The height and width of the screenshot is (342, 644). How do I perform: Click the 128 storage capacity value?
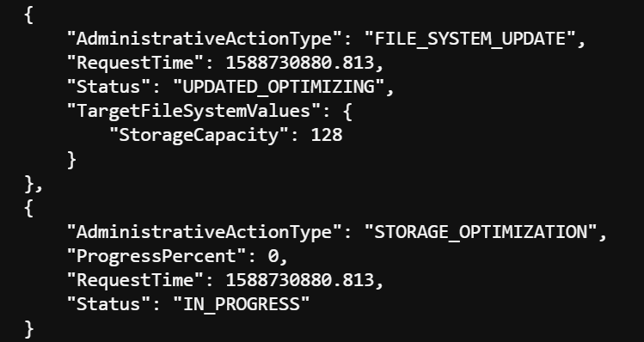point(327,136)
